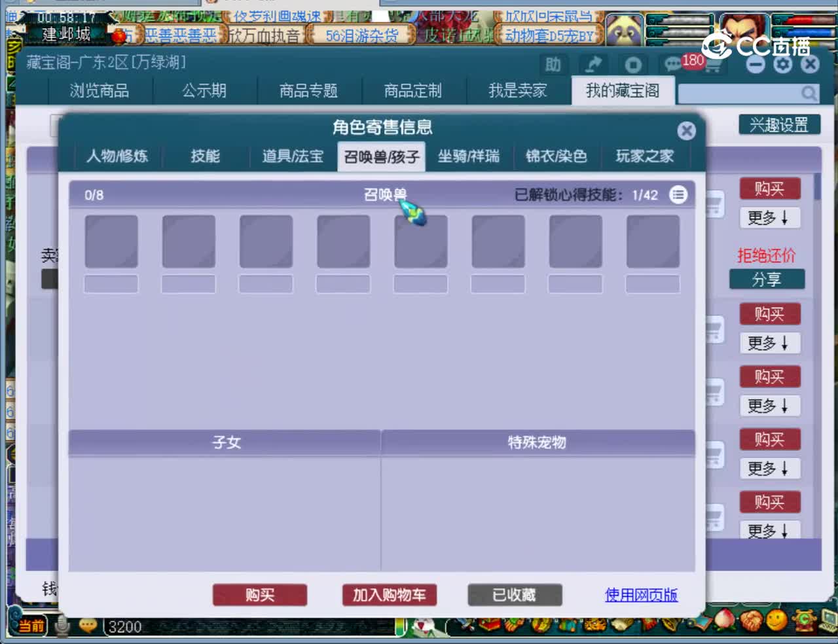Open the list icon beside 1/42
The height and width of the screenshot is (644, 838).
point(678,194)
